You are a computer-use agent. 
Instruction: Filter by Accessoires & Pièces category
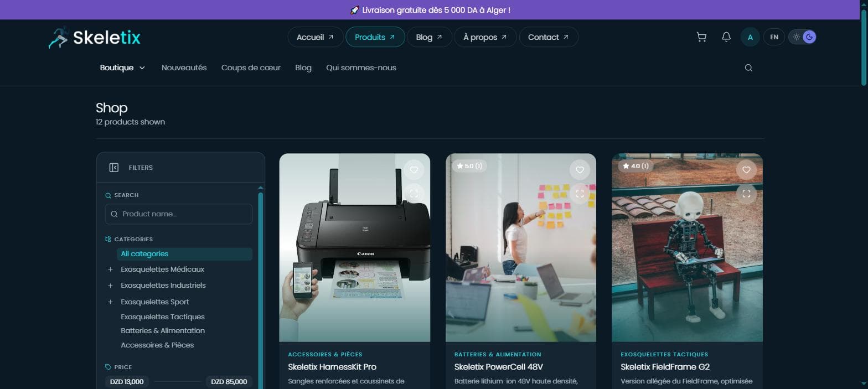tap(157, 345)
